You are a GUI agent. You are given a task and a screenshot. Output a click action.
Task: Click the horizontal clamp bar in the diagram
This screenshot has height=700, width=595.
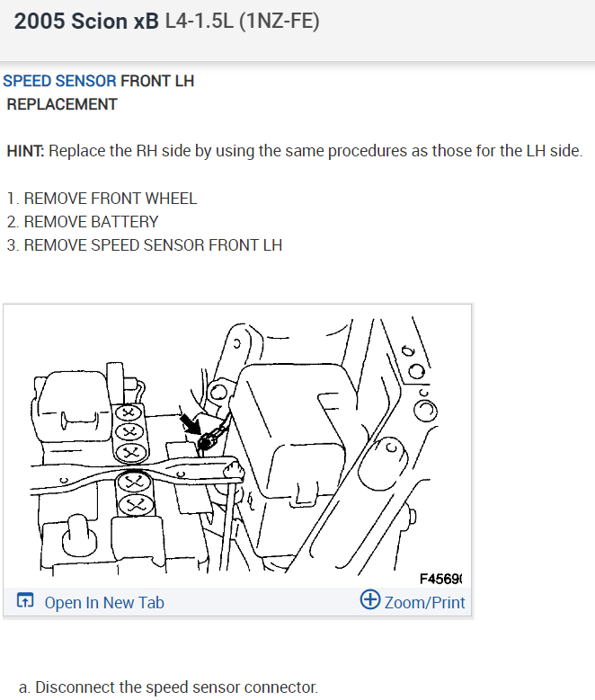coord(137,474)
